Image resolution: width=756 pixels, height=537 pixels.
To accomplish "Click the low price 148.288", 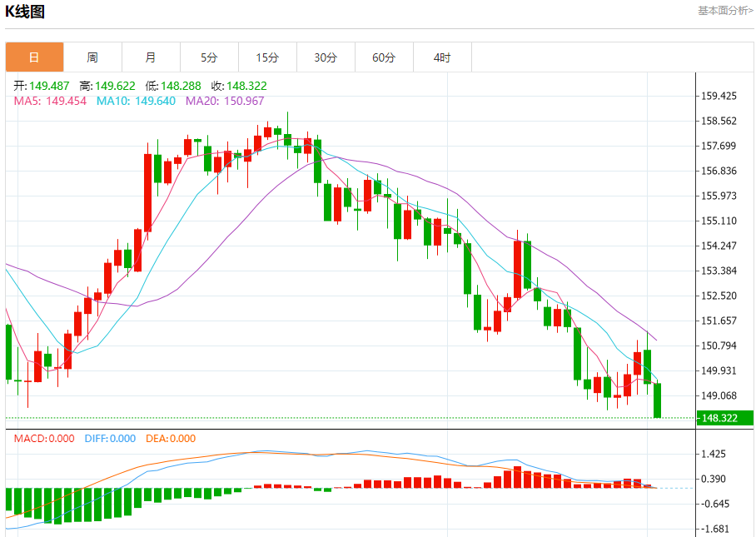I will coord(181,86).
